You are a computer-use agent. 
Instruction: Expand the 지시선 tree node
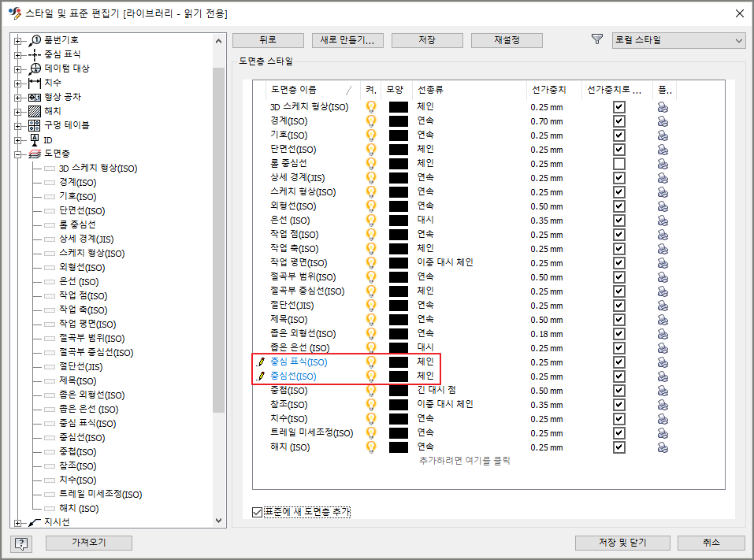(18, 523)
